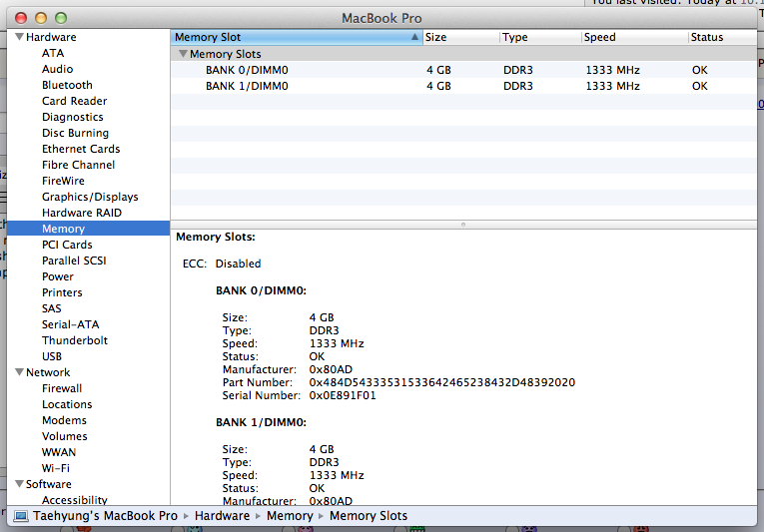Click the Hardware category label
This screenshot has width=764, height=532.
tap(51, 37)
